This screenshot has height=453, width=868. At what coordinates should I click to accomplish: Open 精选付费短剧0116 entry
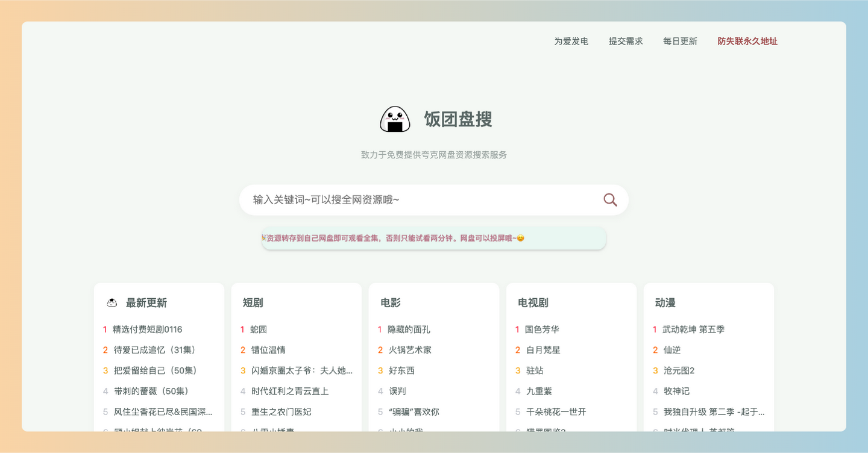point(147,330)
